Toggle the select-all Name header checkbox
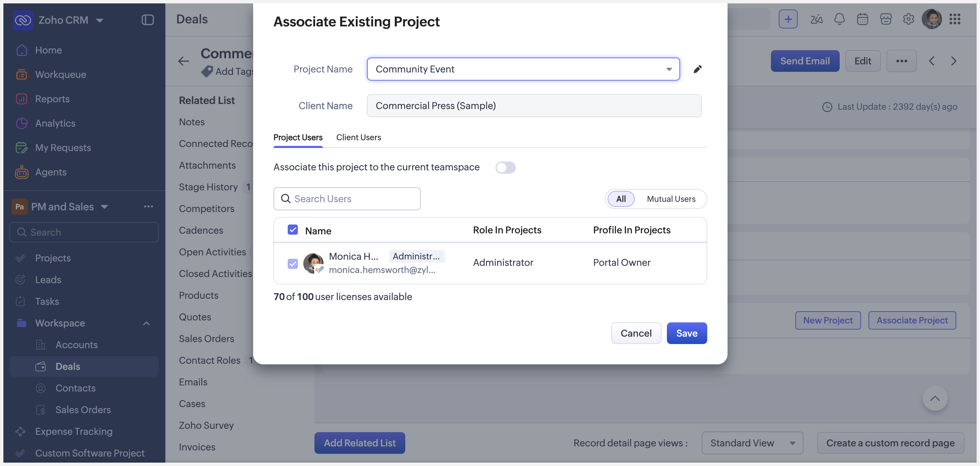 (x=292, y=230)
